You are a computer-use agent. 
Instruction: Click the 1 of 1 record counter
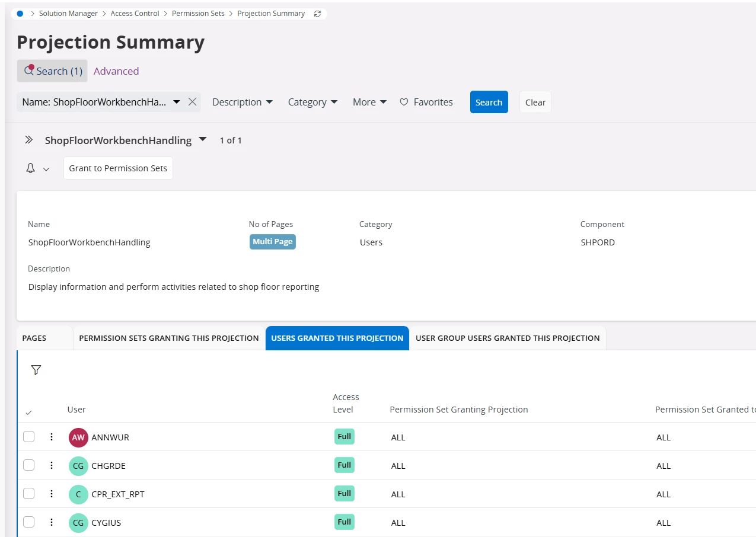click(x=231, y=140)
